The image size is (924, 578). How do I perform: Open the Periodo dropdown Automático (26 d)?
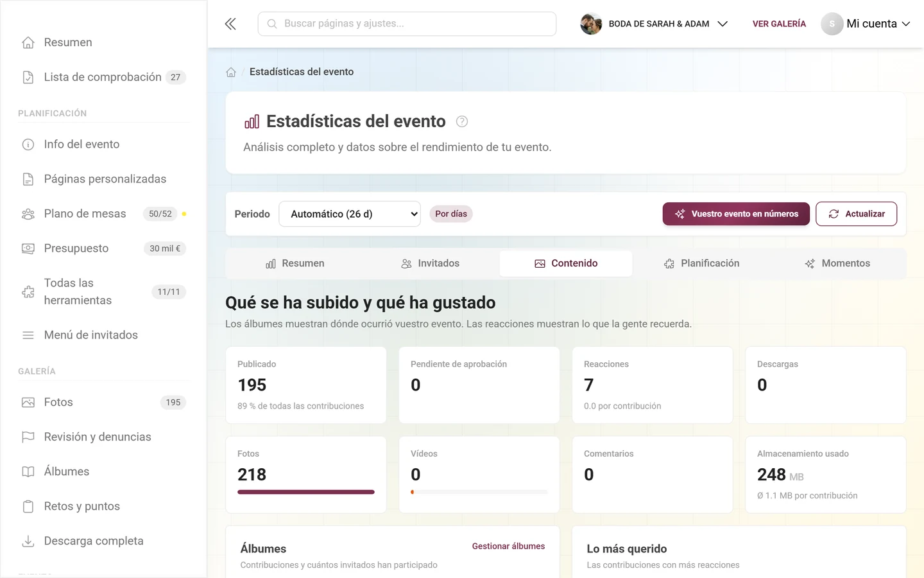(x=350, y=214)
